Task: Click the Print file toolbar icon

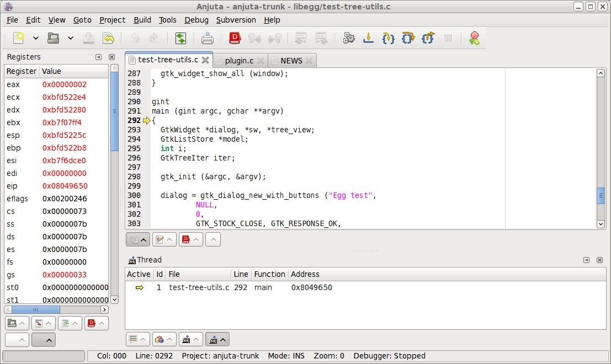Action: (208, 38)
